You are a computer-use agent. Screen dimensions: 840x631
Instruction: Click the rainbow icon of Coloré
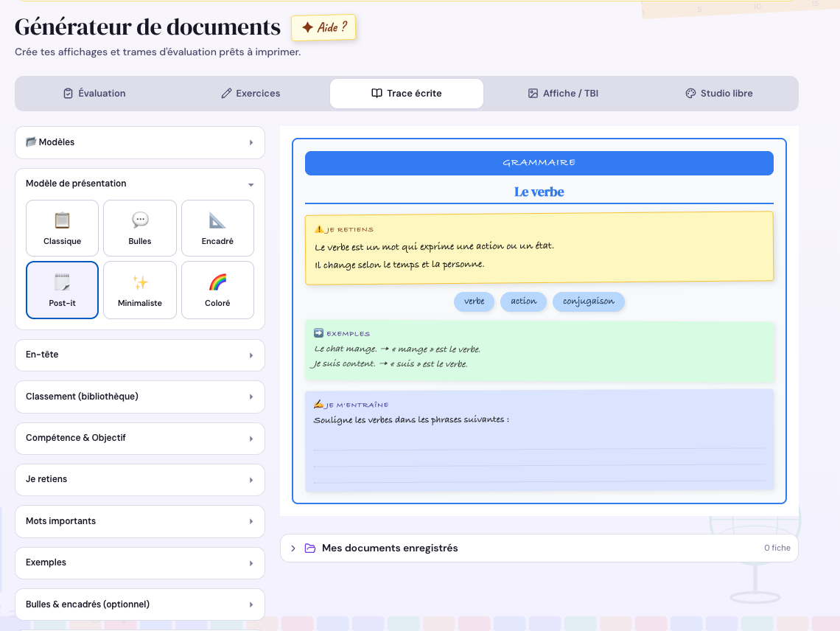click(217, 282)
